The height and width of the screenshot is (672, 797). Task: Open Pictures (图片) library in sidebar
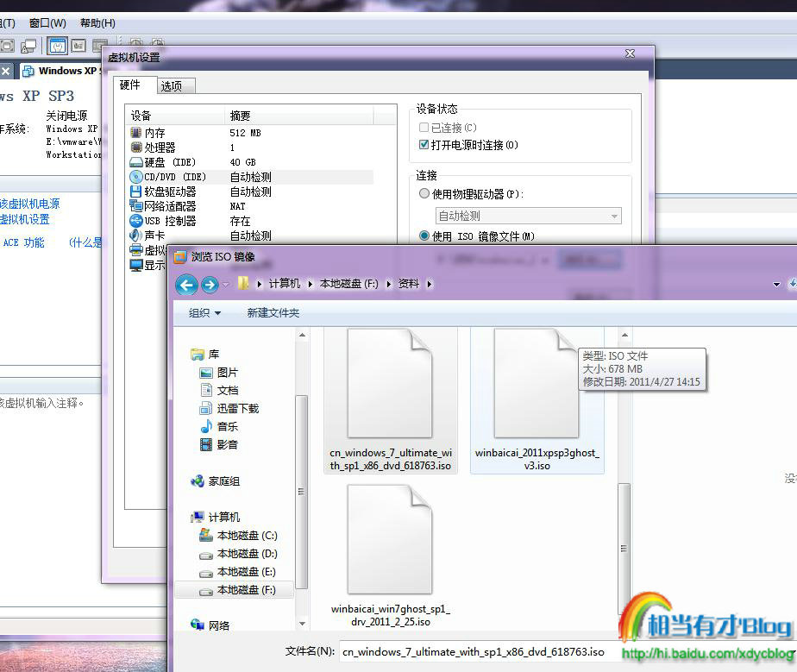pos(219,373)
